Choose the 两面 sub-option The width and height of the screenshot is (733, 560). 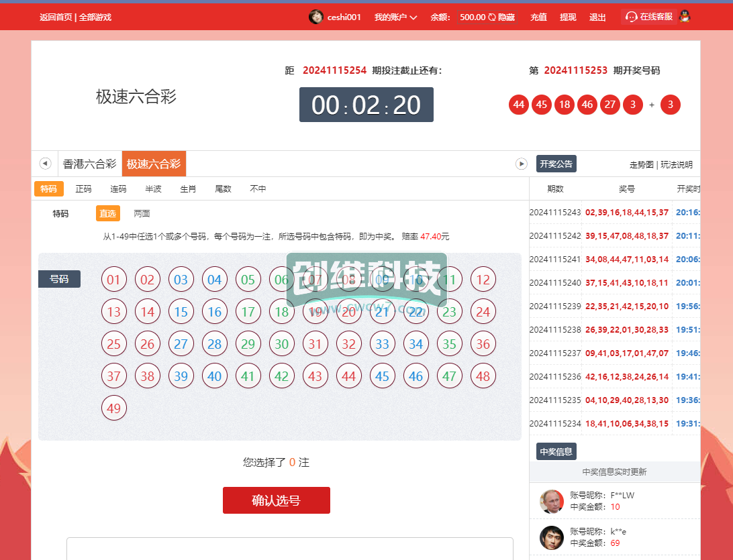142,213
